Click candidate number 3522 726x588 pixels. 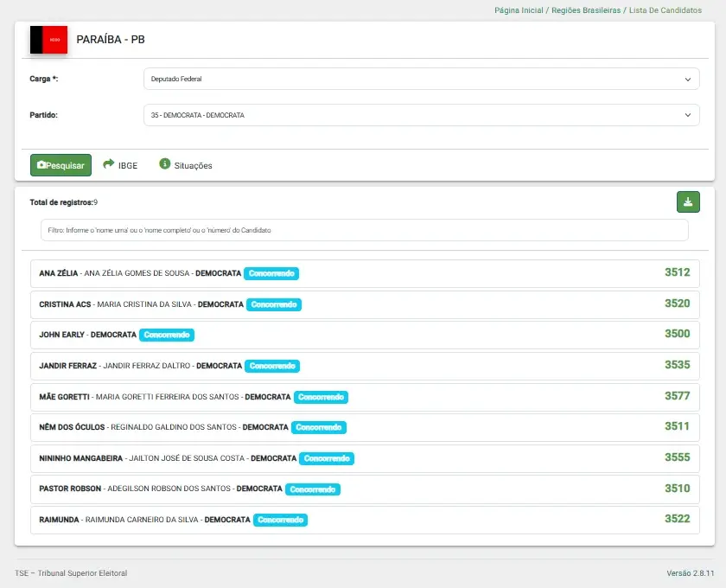[677, 519]
